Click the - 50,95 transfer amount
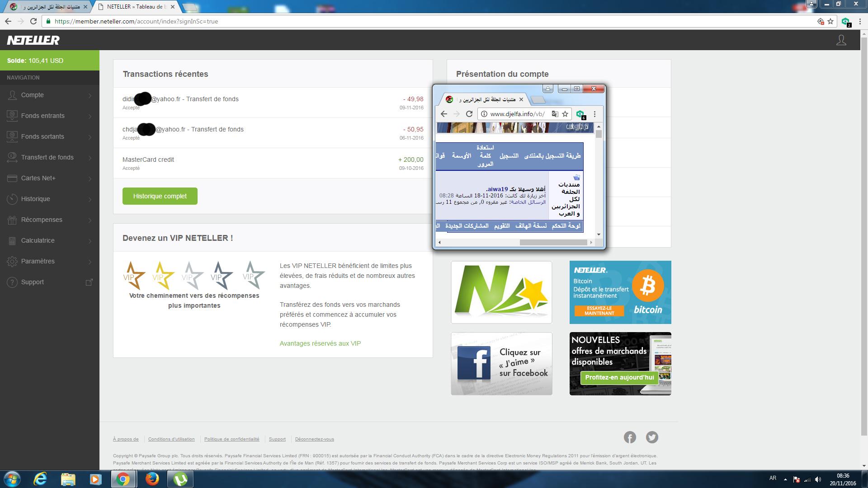 click(x=413, y=129)
